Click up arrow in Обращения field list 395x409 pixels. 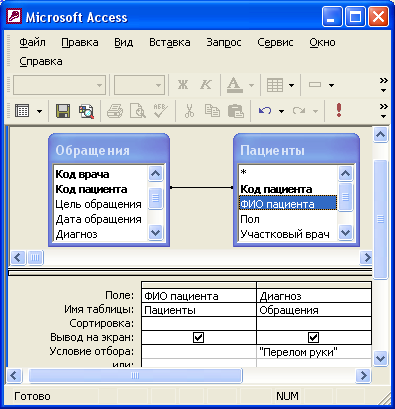(155, 173)
